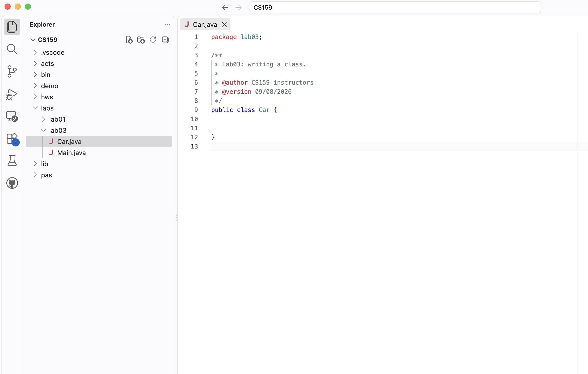Viewport: 588px width, 374px height.
Task: Expand the pas folder
Action: point(35,175)
